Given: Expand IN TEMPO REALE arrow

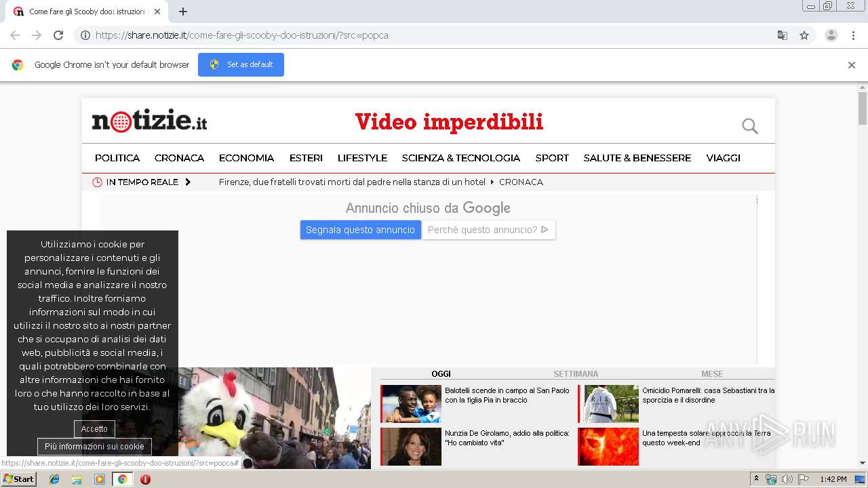Looking at the screenshot, I should click(188, 182).
